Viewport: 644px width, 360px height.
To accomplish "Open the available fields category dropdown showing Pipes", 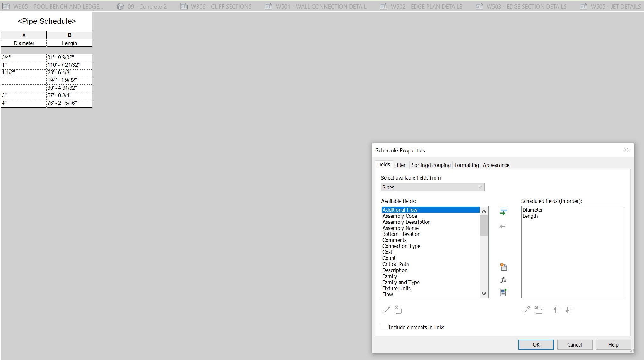I will click(480, 187).
